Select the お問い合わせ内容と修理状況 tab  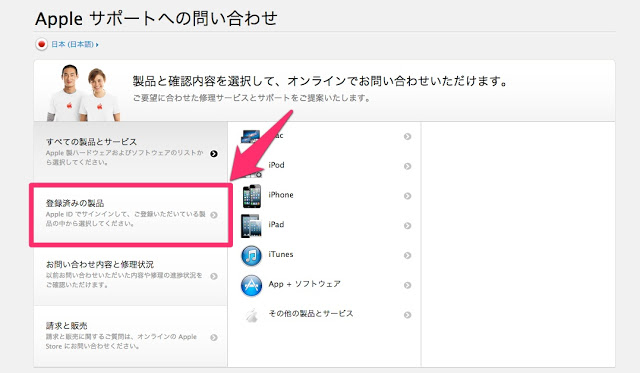(x=131, y=275)
